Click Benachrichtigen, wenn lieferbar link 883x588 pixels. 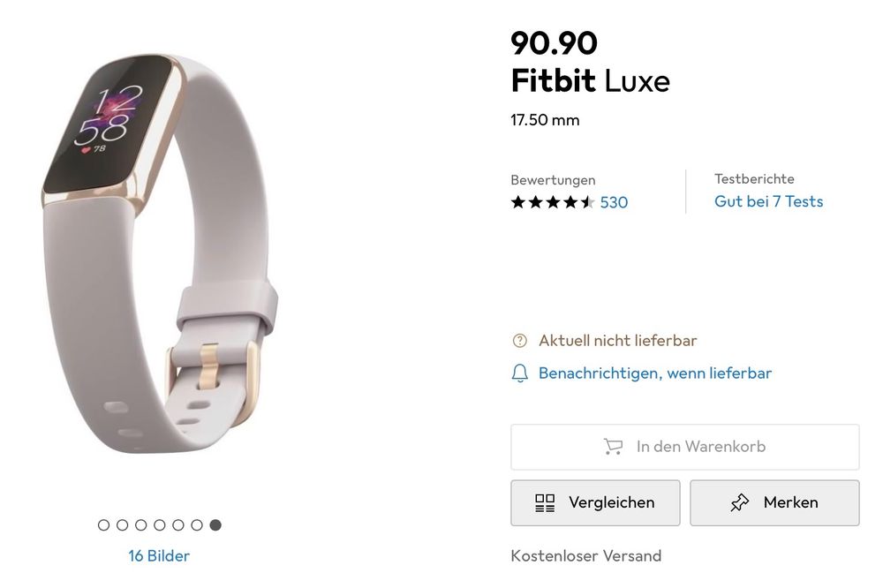tap(655, 373)
